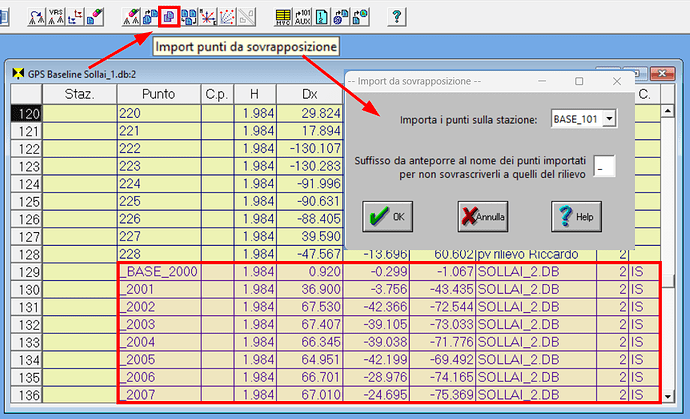
Task: Maximize the Import da sovrapposizione dialog
Action: [579, 81]
